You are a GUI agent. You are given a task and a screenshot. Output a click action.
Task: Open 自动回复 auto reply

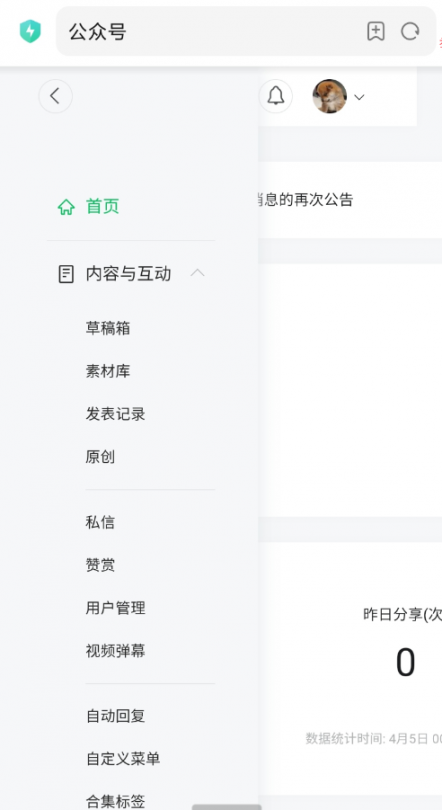115,715
